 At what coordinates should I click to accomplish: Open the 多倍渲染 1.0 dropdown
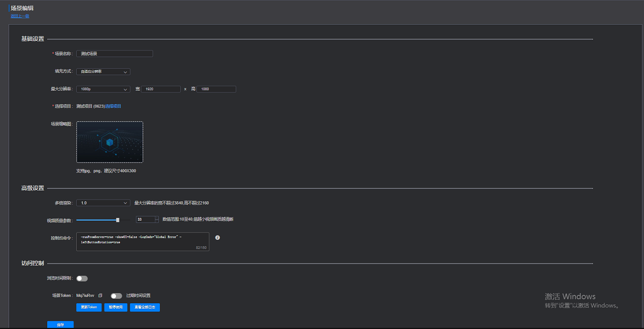click(103, 203)
